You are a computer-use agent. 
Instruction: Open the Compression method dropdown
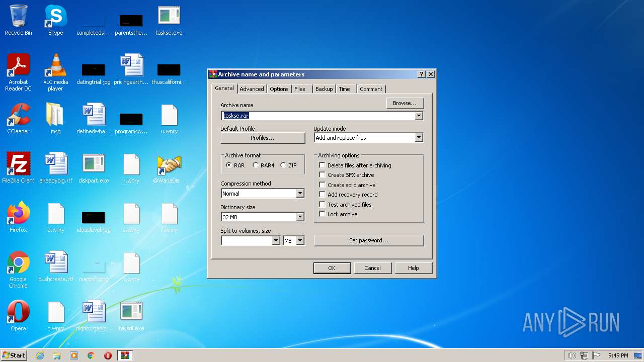point(300,194)
